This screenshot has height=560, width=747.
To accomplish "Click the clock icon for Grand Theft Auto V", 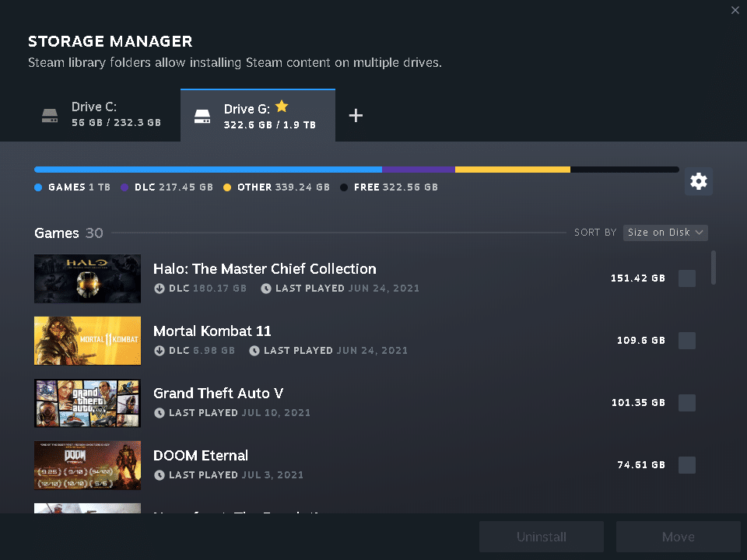I will pos(159,413).
